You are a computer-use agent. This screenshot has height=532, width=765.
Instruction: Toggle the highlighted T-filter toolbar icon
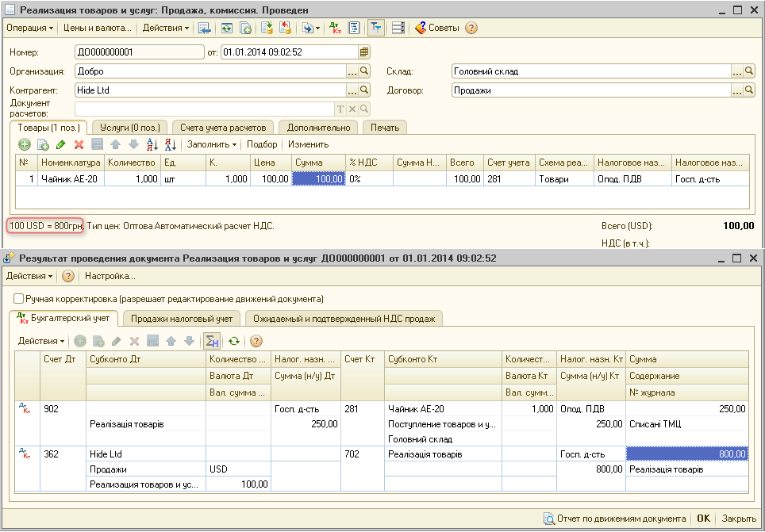[375, 28]
